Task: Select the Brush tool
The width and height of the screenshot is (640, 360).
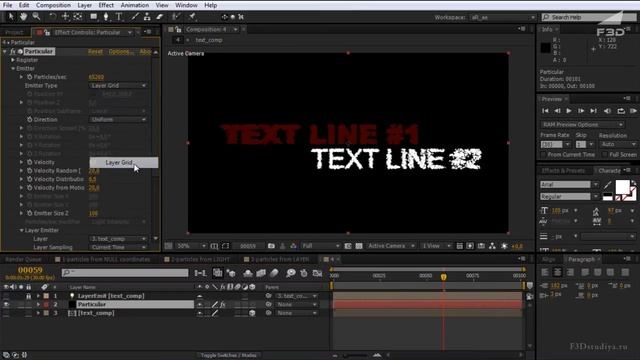Action: 135,17
